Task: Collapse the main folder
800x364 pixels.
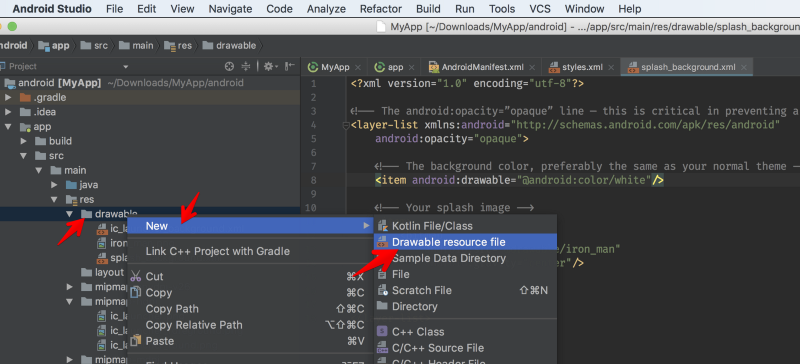Action: [x=39, y=170]
